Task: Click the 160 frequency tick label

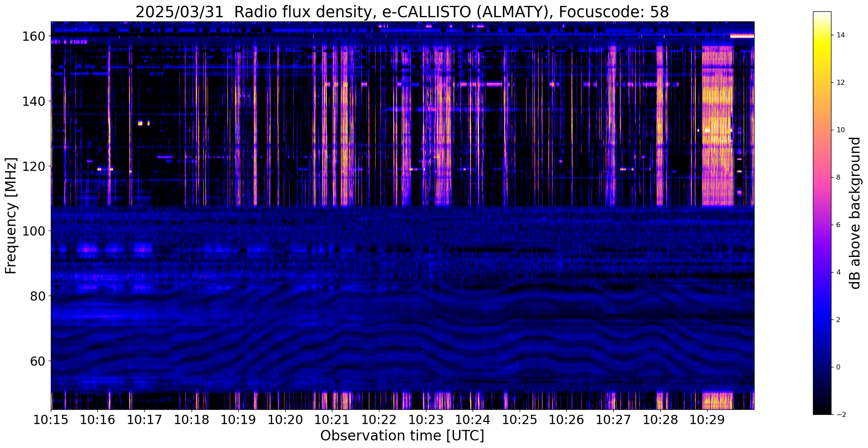Action: (34, 37)
